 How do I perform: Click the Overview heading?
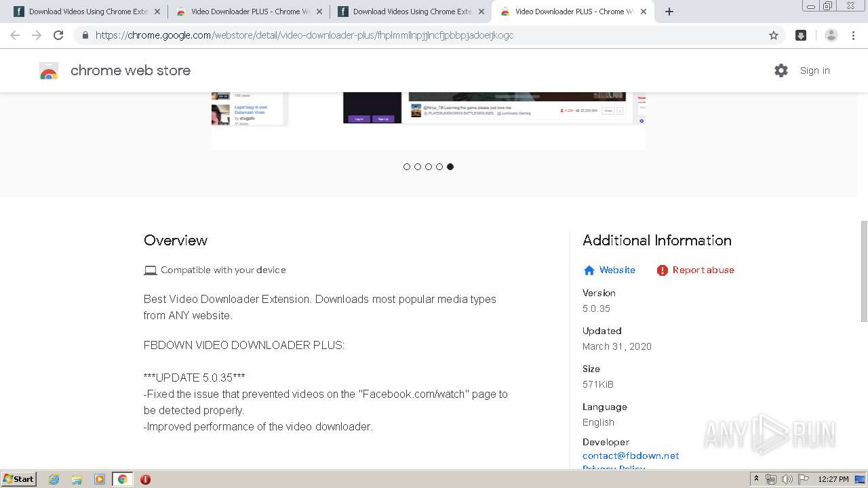(176, 241)
